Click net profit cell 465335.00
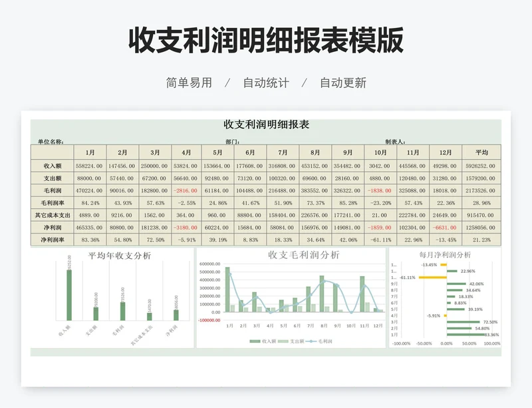Image resolution: width=532 pixels, height=408 pixels. click(x=89, y=227)
